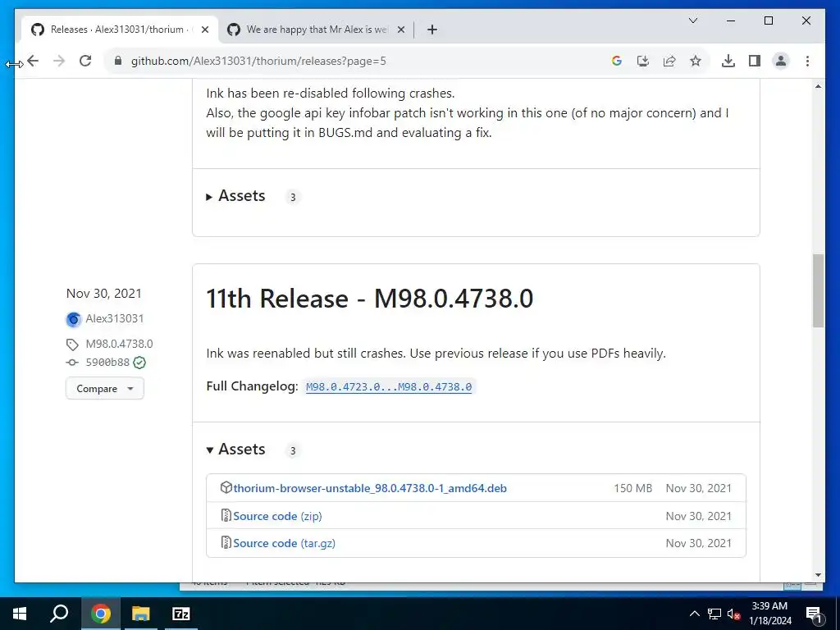The image size is (840, 630).
Task: Open Google search side icon in address bar
Action: pyautogui.click(x=617, y=61)
